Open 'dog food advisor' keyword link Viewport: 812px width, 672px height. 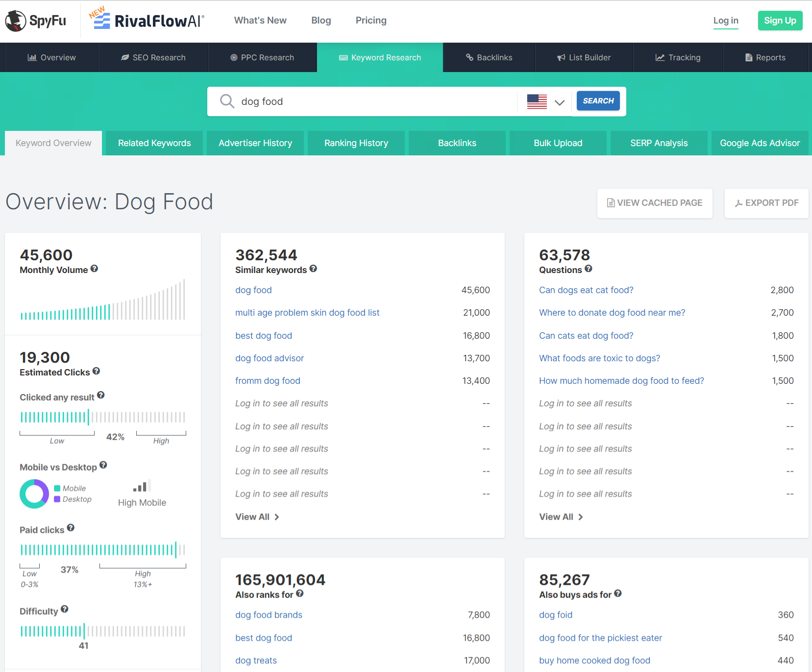click(270, 358)
